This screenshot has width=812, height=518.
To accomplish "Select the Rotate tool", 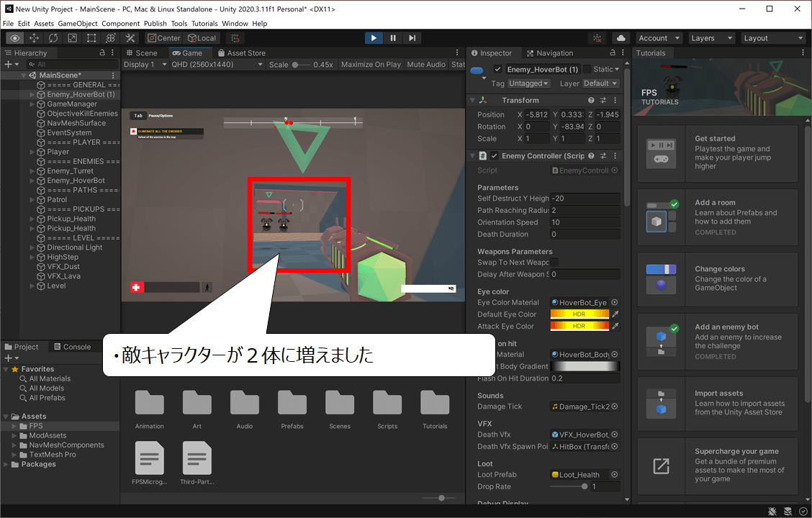I will [53, 38].
